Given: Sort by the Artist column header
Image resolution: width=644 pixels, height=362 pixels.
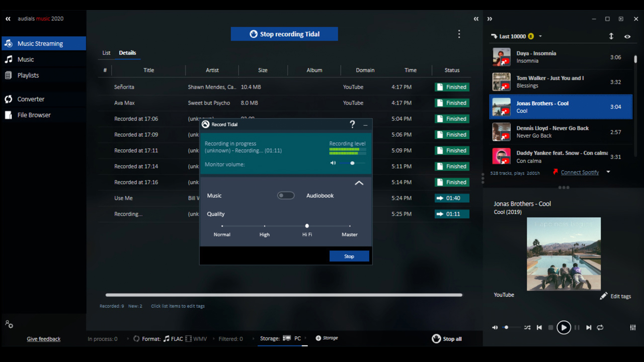Looking at the screenshot, I should 212,70.
